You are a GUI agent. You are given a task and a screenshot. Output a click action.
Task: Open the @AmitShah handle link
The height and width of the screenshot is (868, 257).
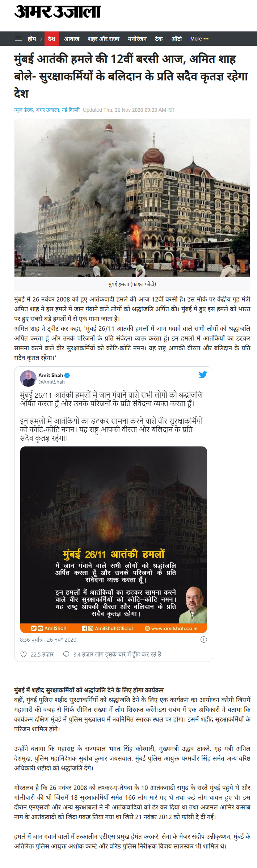pyautogui.click(x=52, y=382)
